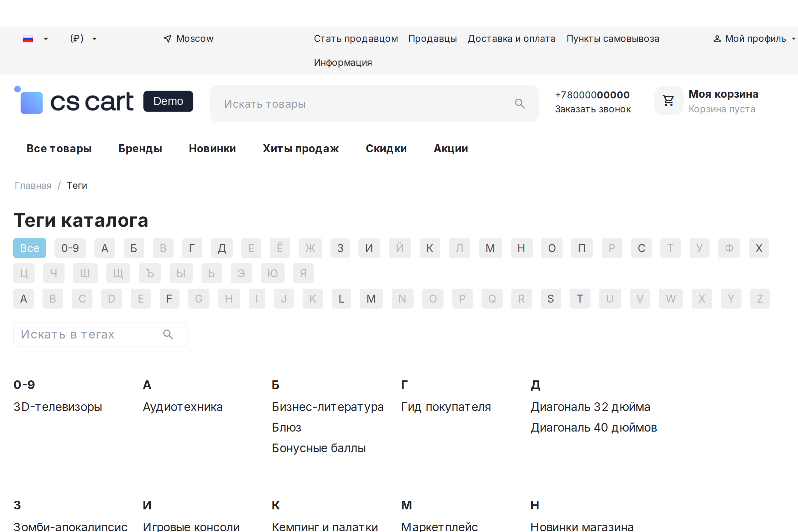The height and width of the screenshot is (532, 798).
Task: Go to Новинки in main menu
Action: (x=212, y=149)
